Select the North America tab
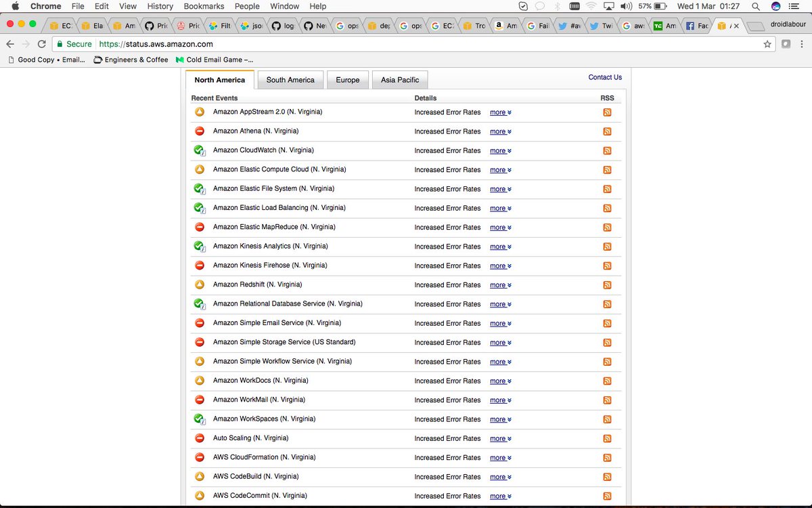This screenshot has width=812, height=508. [220, 80]
